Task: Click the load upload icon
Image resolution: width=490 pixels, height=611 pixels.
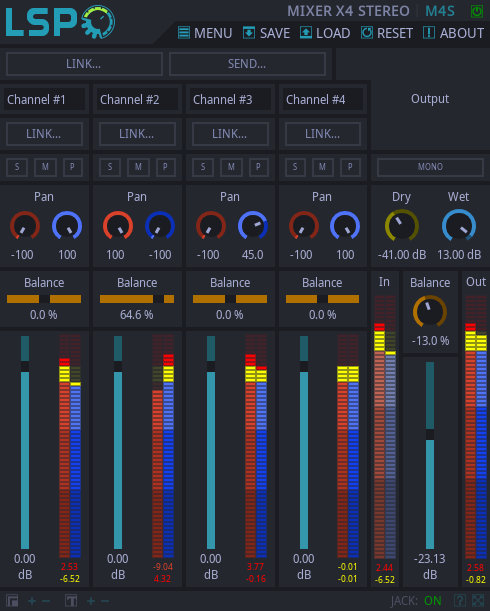Action: (306, 33)
